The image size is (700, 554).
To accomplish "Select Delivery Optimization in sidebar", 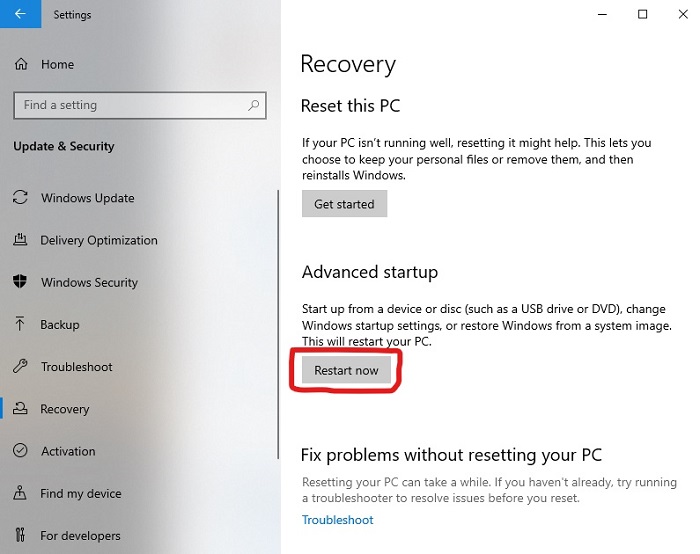I will pyautogui.click(x=99, y=240).
